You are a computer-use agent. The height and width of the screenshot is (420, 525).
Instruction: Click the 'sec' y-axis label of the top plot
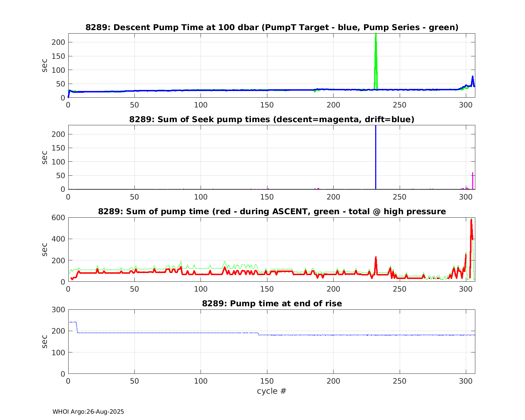[x=44, y=65]
